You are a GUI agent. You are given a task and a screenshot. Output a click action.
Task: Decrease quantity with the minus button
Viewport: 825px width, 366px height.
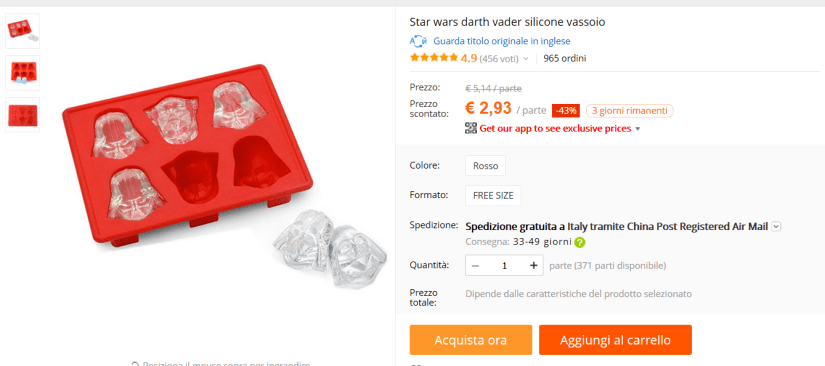[x=475, y=266]
